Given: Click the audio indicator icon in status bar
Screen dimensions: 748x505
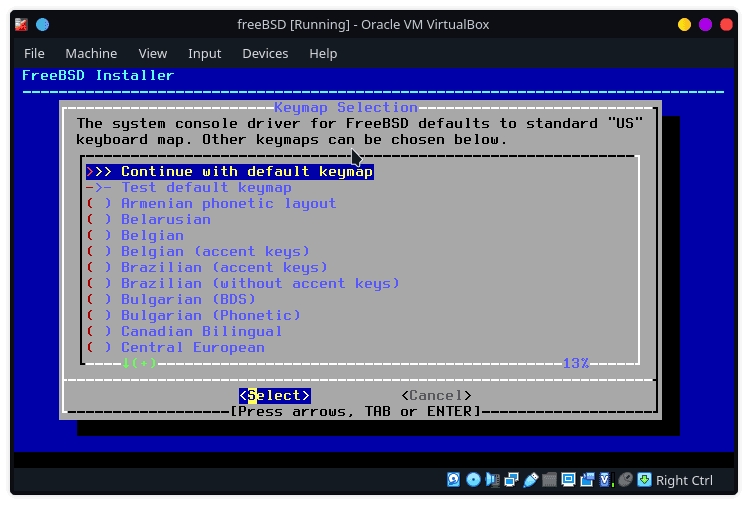Looking at the screenshot, I should click(x=492, y=479).
